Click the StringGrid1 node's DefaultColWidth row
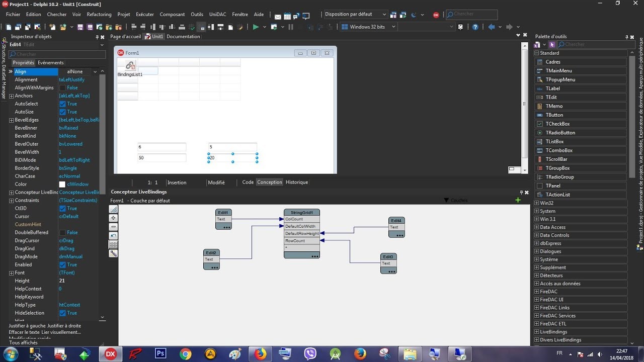Image resolution: width=644 pixels, height=362 pixels. pyautogui.click(x=301, y=226)
